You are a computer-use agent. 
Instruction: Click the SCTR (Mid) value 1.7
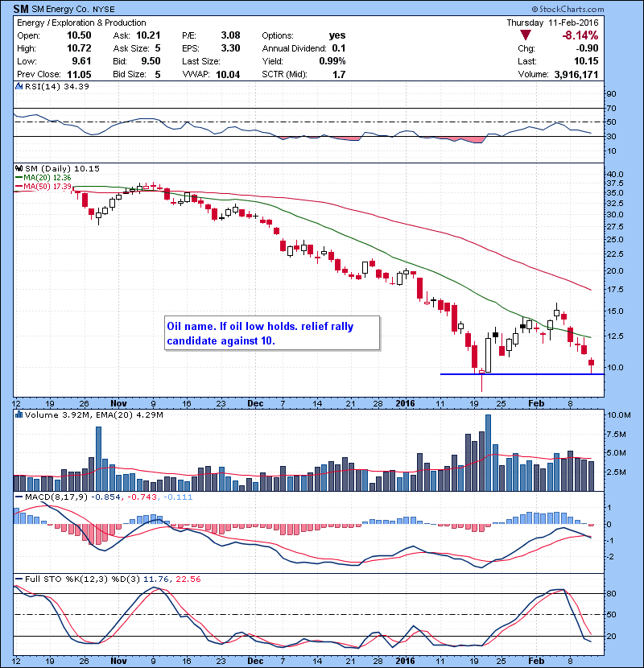pos(339,75)
